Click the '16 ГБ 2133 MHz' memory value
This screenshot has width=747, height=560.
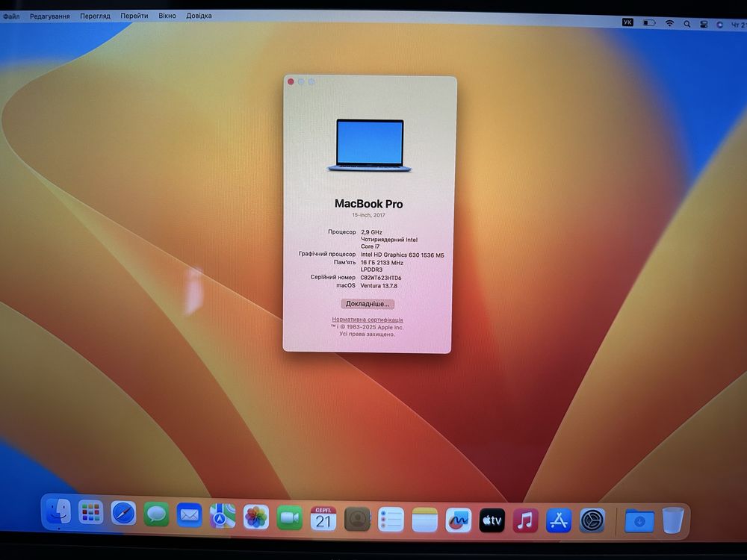(x=382, y=262)
